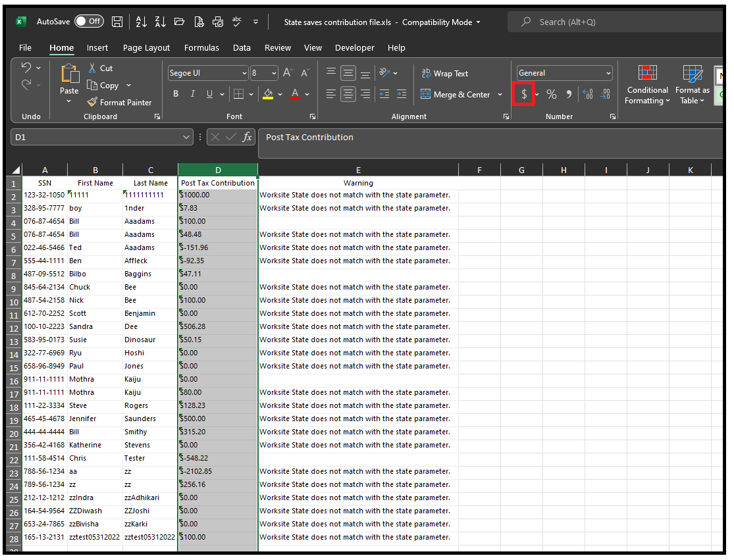Open Alignment settings dialog launcher

[x=506, y=116]
